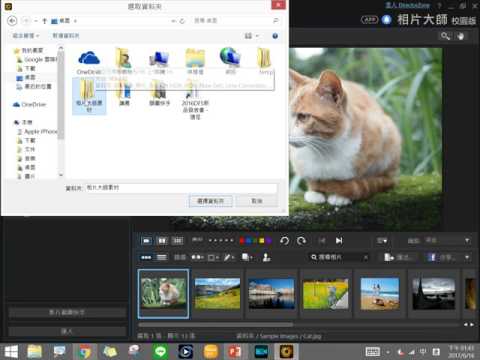The image size is (480, 360).
Task: Click New Folder in dialog toolbar
Action: pos(66,35)
